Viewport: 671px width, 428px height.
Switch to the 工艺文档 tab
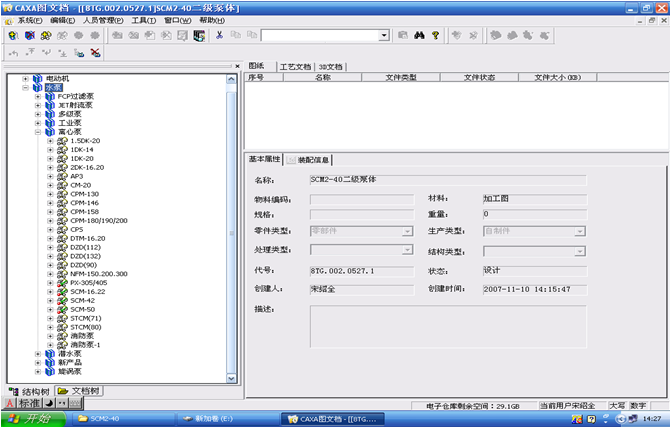[294, 66]
